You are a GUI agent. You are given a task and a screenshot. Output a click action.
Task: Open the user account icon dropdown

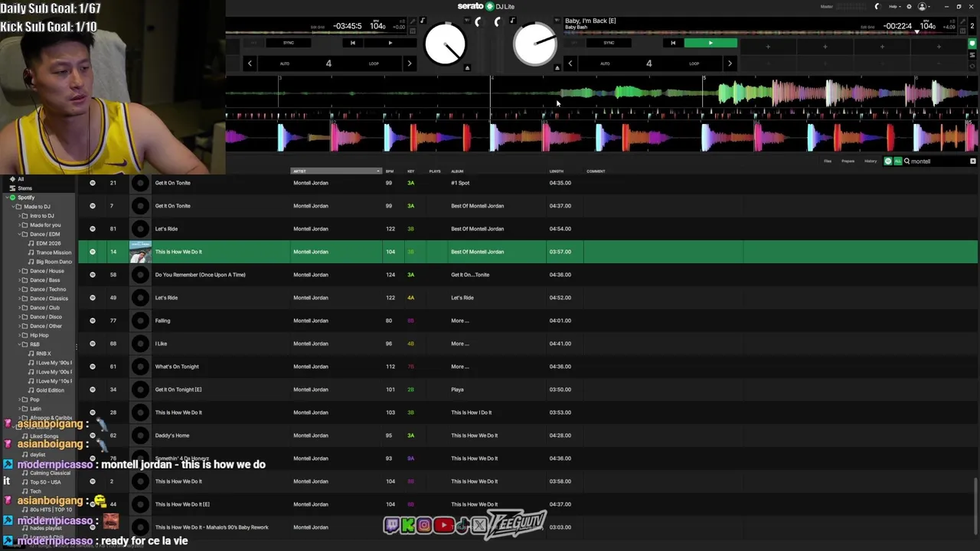point(923,7)
